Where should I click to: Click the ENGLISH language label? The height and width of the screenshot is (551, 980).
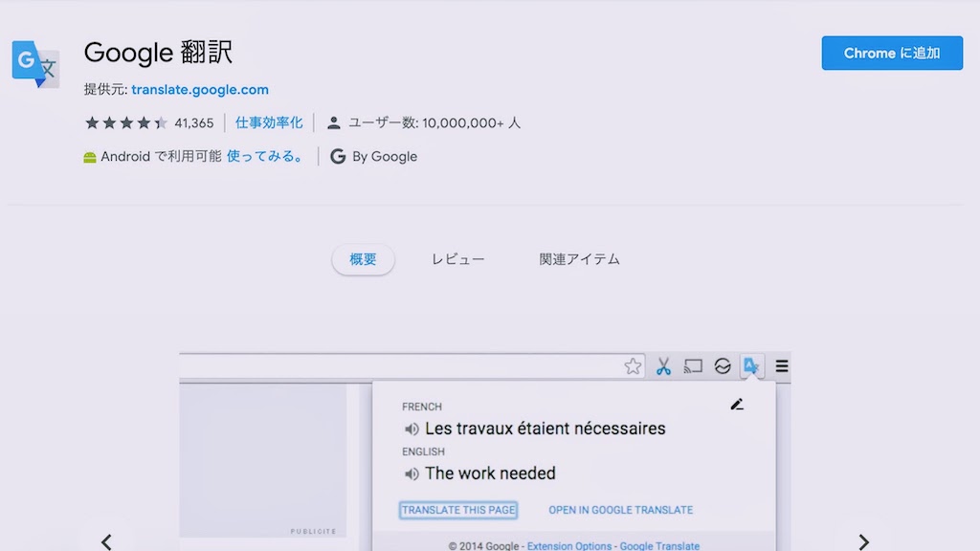point(423,452)
